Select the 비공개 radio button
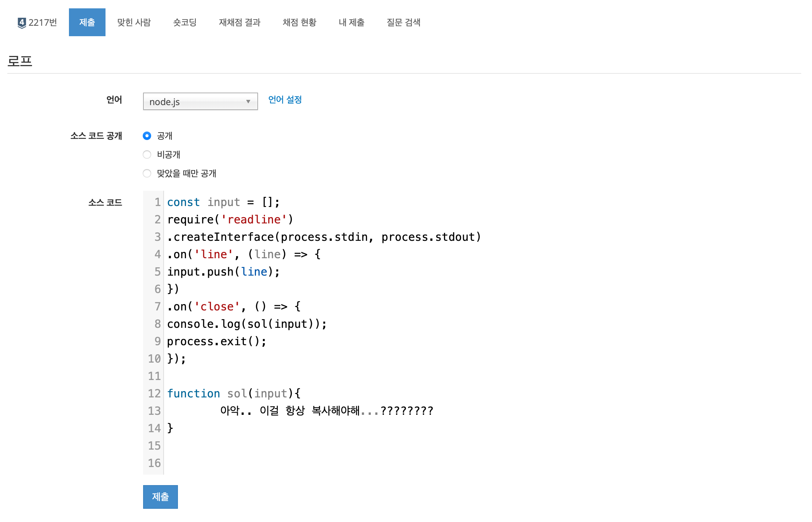 [147, 155]
